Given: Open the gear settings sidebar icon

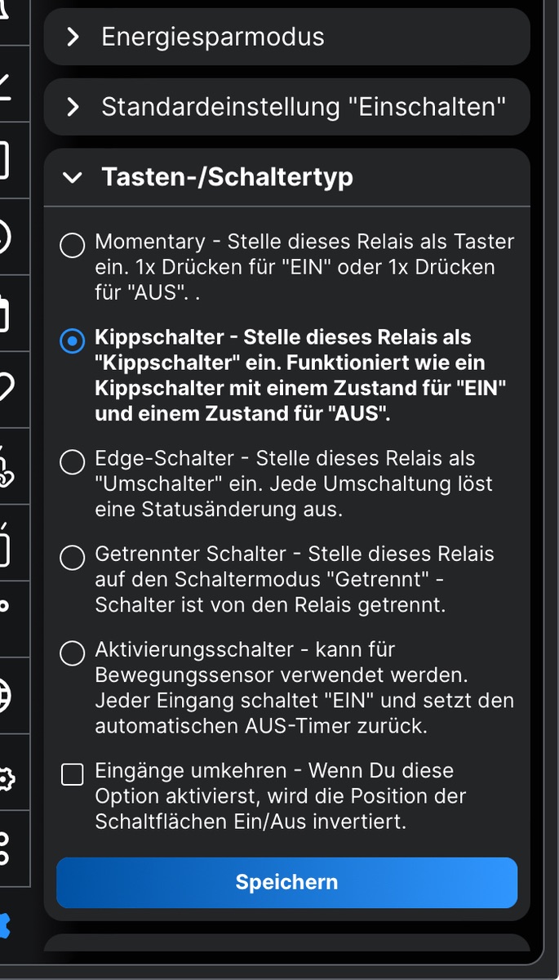Looking at the screenshot, I should [5, 780].
